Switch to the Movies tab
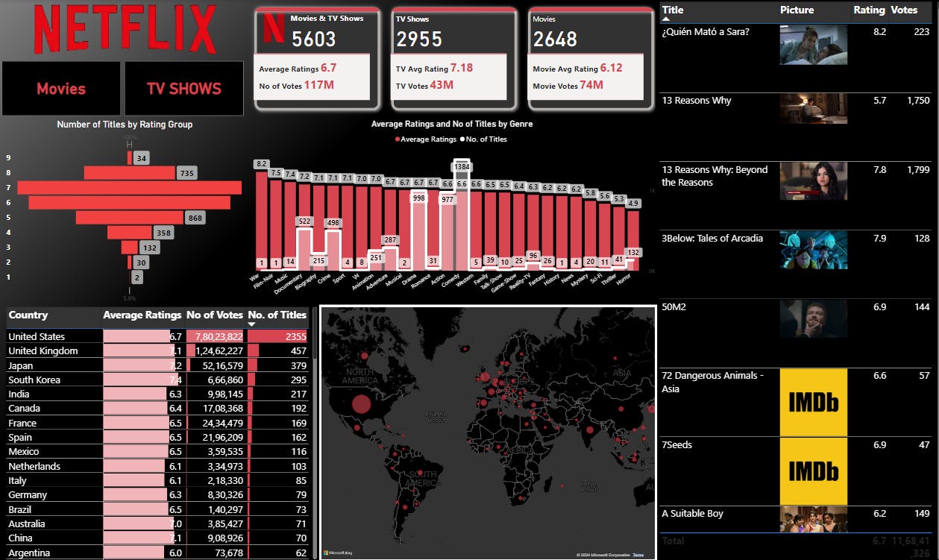Viewport: 939px width, 560px height. click(61, 89)
